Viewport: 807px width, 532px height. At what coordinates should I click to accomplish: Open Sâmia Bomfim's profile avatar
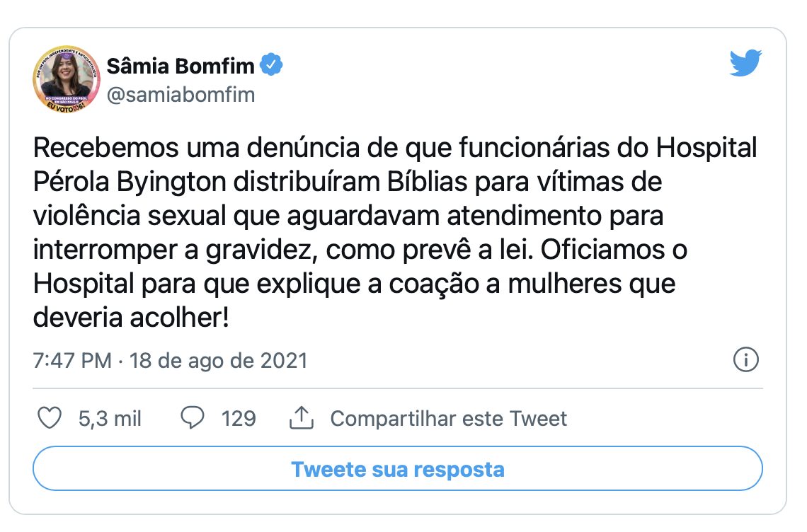[67, 79]
